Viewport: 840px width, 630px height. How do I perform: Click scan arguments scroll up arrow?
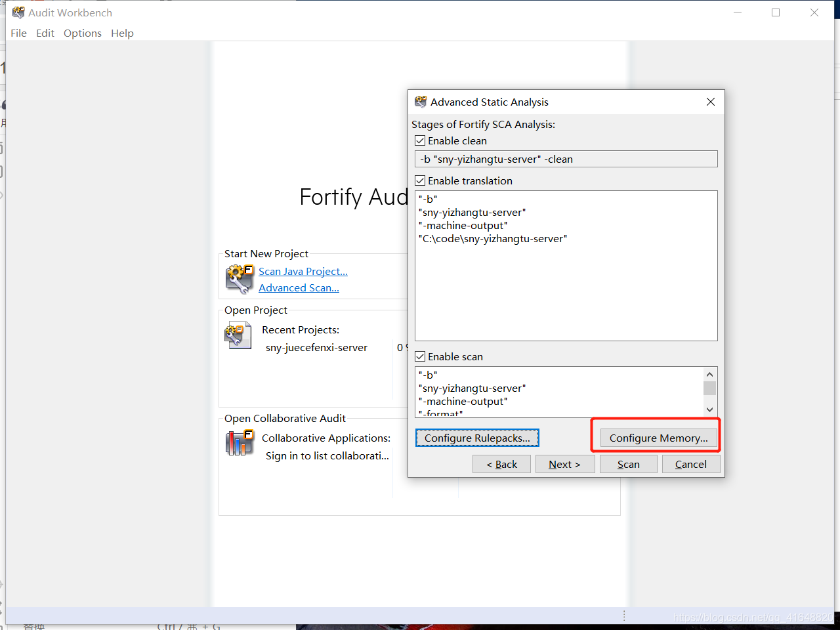point(709,374)
